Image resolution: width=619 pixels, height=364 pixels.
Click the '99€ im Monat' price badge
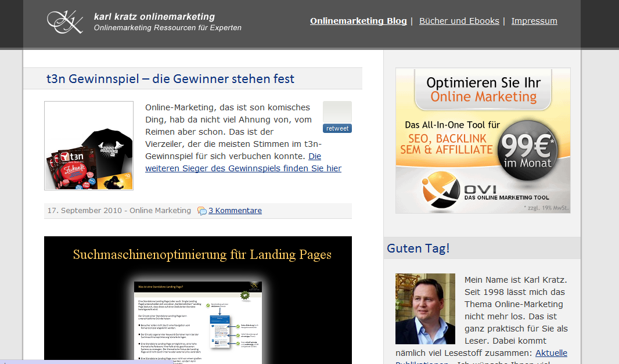527,150
